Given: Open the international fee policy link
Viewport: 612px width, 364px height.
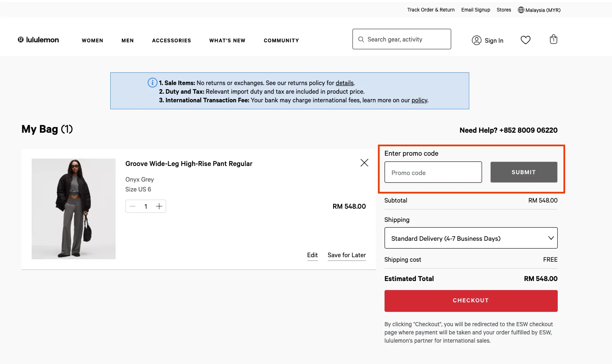Looking at the screenshot, I should click(x=420, y=100).
